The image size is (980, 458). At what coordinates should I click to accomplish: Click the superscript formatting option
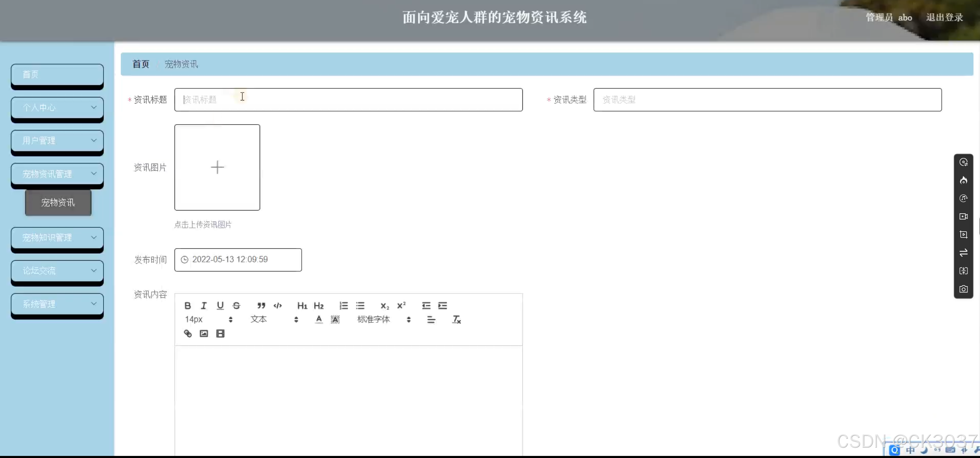point(401,305)
